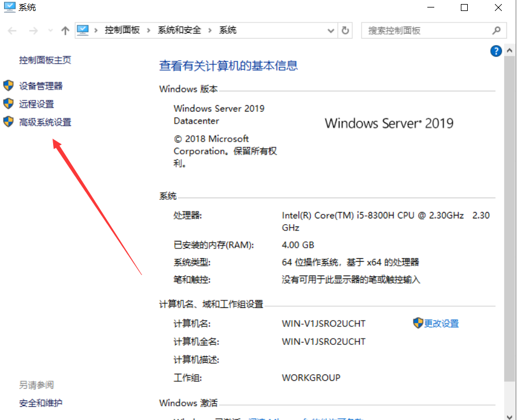
Task: Select 控制面板 breadcrumb item
Action: pos(122,30)
